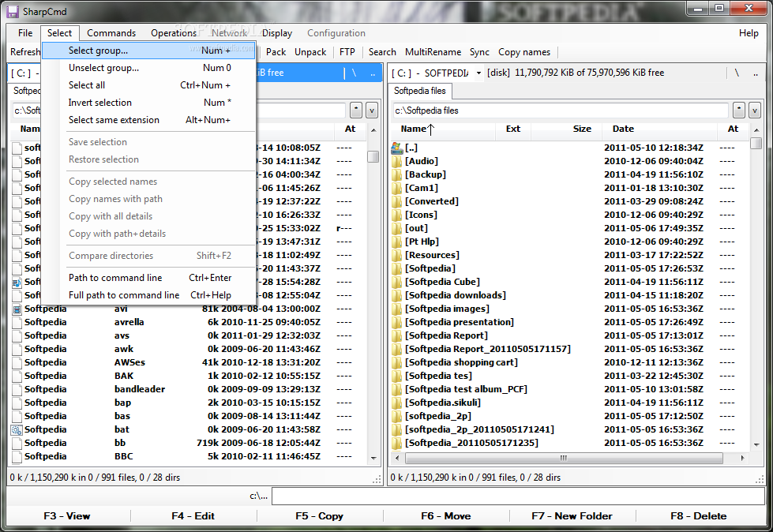Click the folder icon beside [Softpedia shopping cart]
773x532 pixels.
click(397, 362)
